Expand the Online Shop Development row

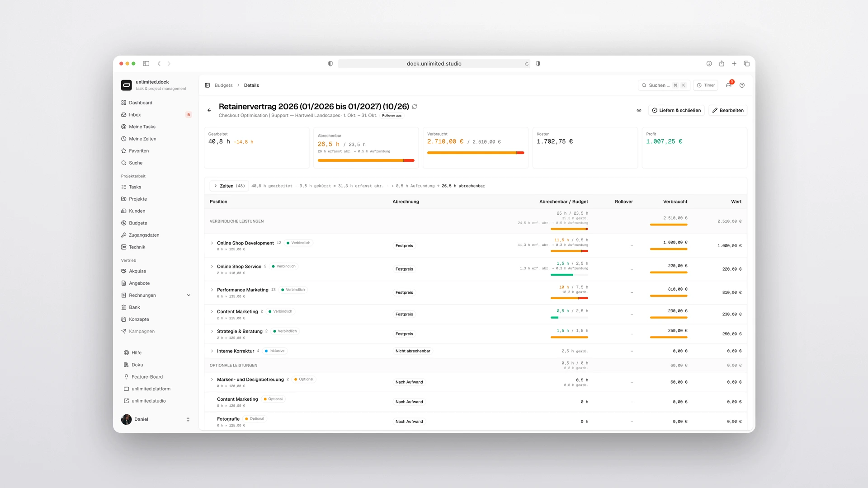click(x=212, y=243)
